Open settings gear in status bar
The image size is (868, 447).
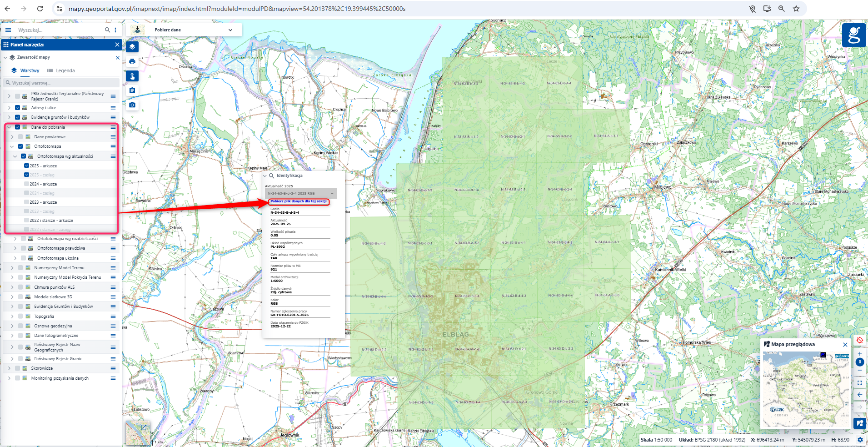[x=860, y=440]
